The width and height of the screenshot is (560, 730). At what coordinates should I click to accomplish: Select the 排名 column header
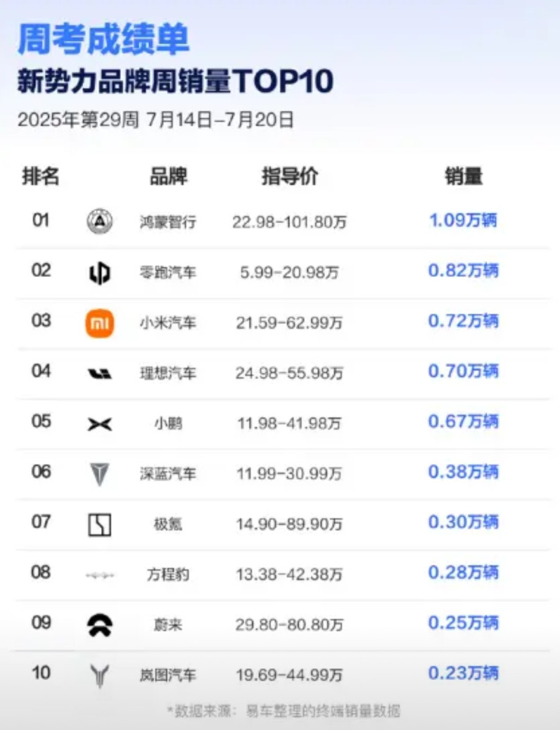coord(41,177)
